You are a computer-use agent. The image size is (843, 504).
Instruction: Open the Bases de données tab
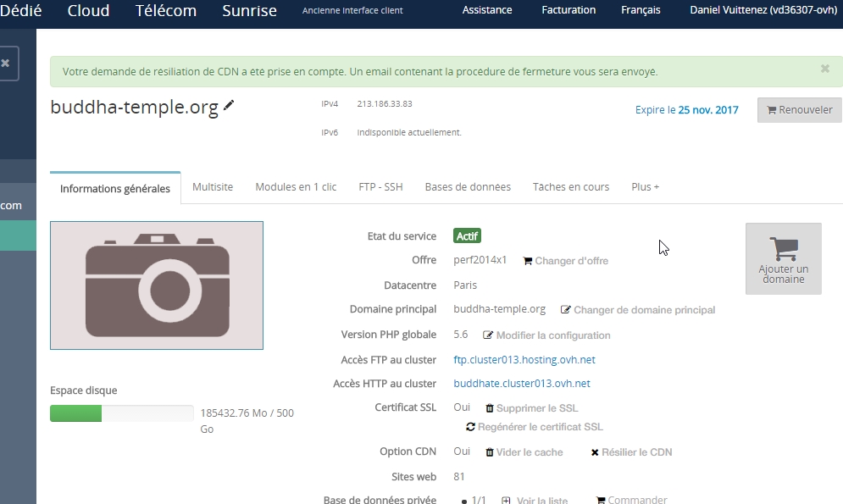coord(468,187)
